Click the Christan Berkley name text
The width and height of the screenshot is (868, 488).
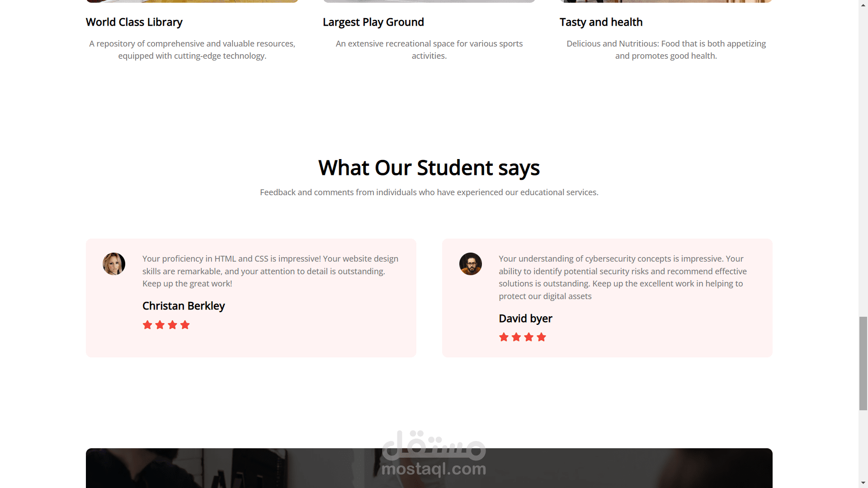(x=184, y=306)
